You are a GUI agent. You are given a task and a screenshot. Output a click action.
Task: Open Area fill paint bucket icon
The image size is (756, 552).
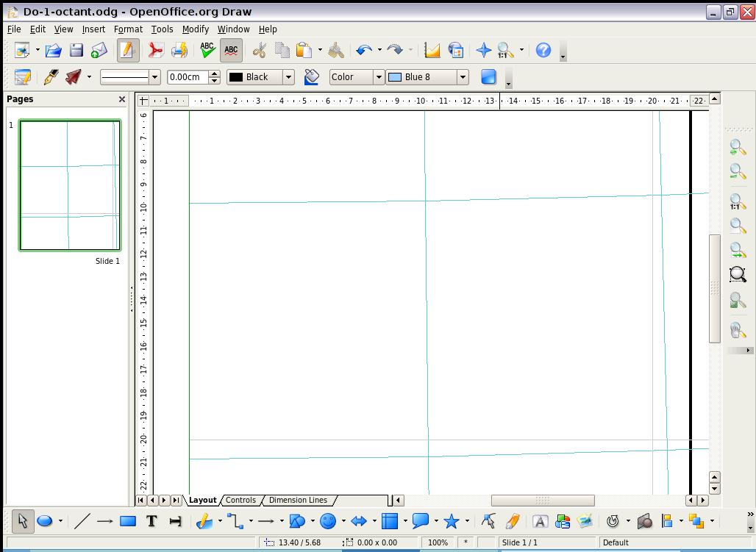pos(312,77)
